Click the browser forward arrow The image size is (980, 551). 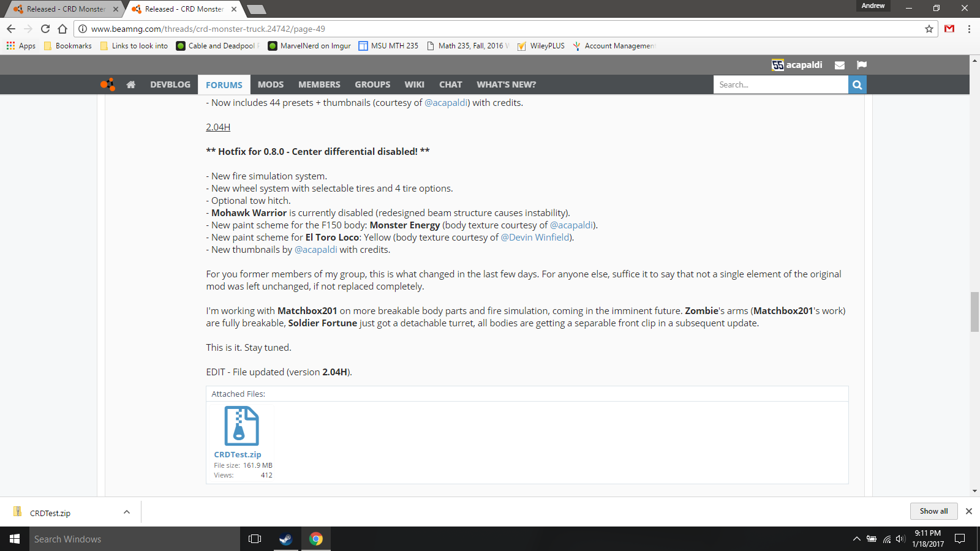coord(28,29)
